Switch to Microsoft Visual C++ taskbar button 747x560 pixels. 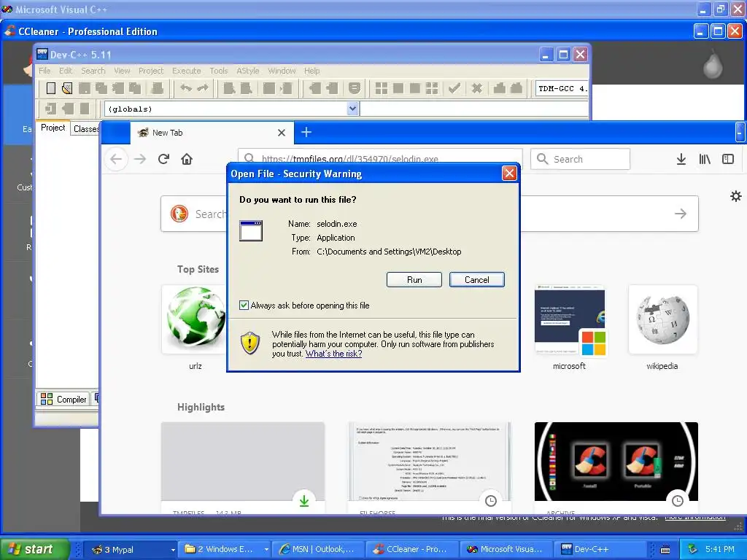[506, 550]
